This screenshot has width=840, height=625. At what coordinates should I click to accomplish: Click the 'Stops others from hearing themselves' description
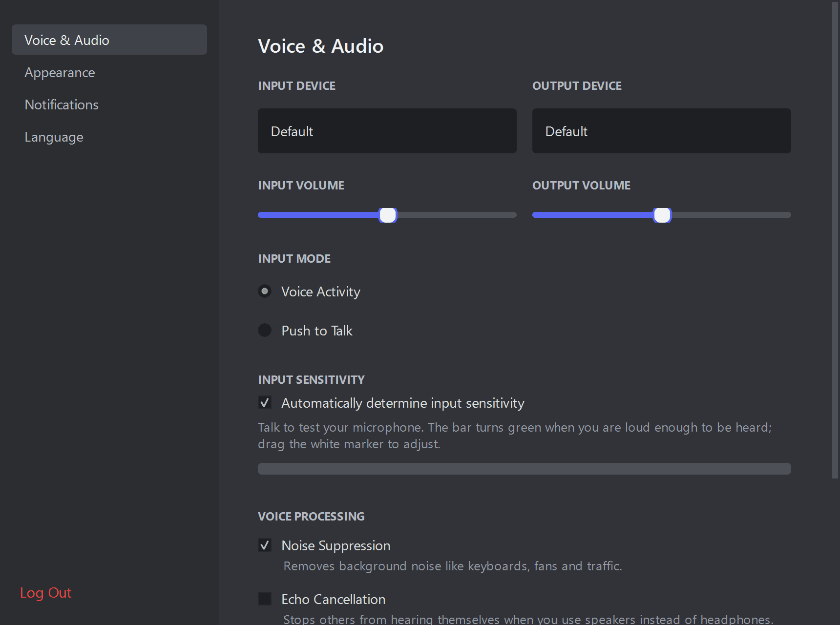[528, 619]
